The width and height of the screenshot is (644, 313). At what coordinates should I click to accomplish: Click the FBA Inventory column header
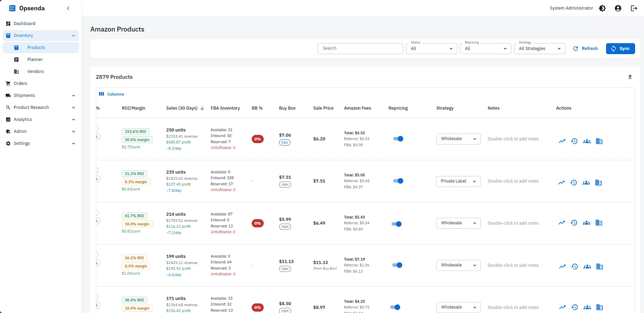click(225, 108)
